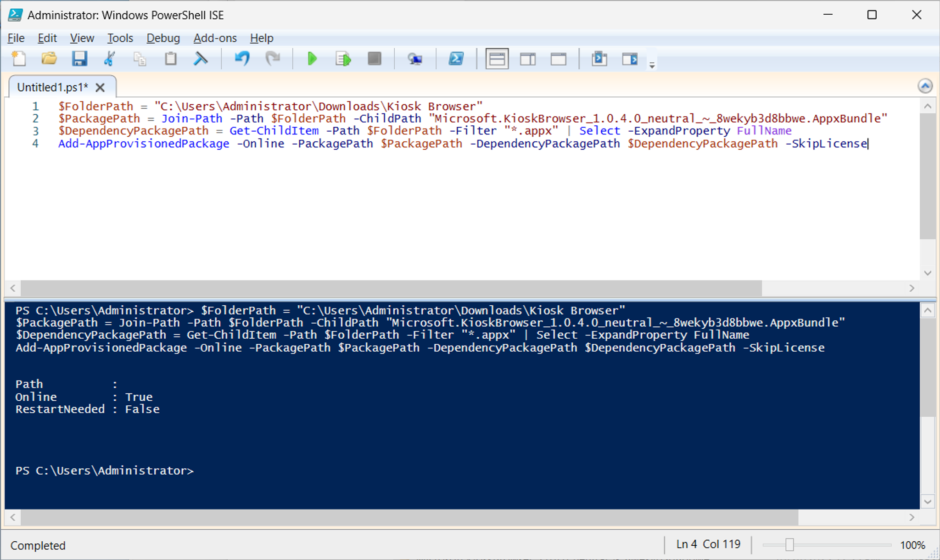Click Ln 4 Col 119 status indicator
Image resolution: width=940 pixels, height=560 pixels.
click(708, 544)
